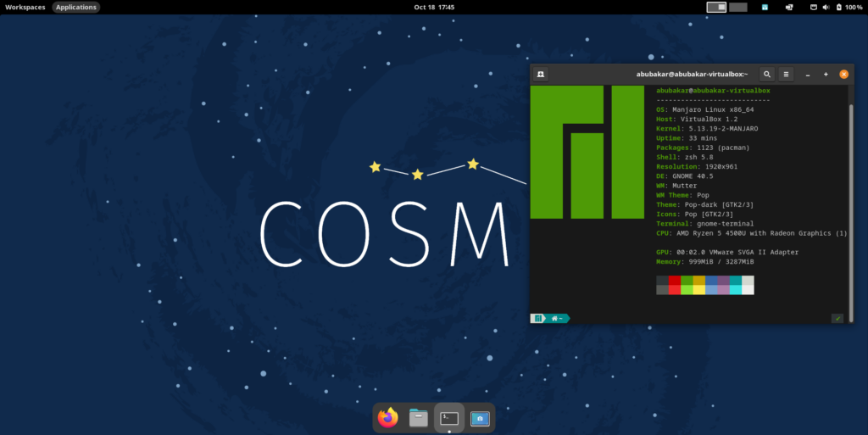Switch to the second workspace thumbnail

[738, 7]
